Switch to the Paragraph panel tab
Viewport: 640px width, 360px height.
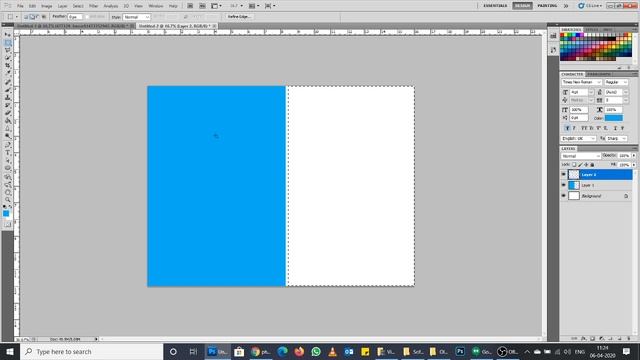(599, 74)
